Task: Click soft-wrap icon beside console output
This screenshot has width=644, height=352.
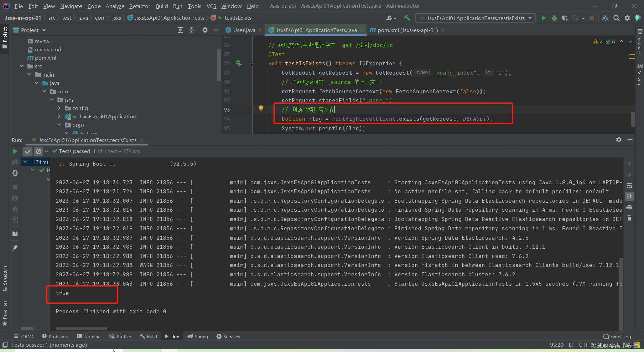Action: click(x=629, y=186)
